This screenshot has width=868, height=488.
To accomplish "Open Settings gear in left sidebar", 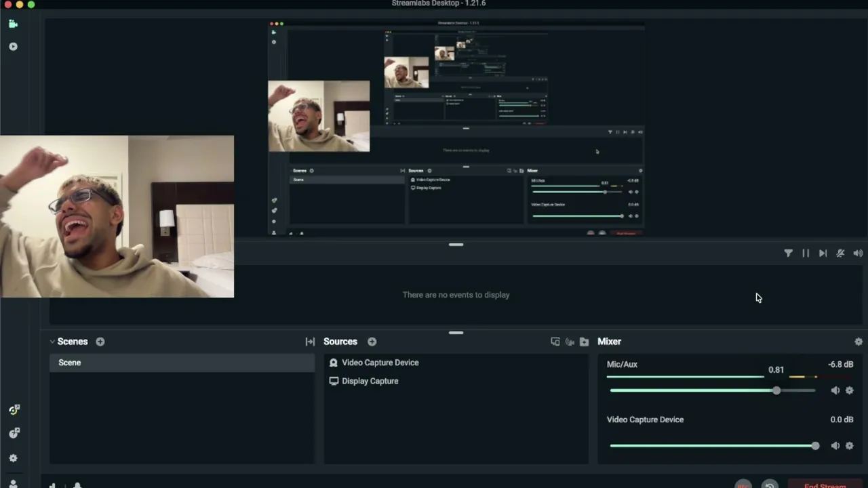I will click(x=13, y=458).
